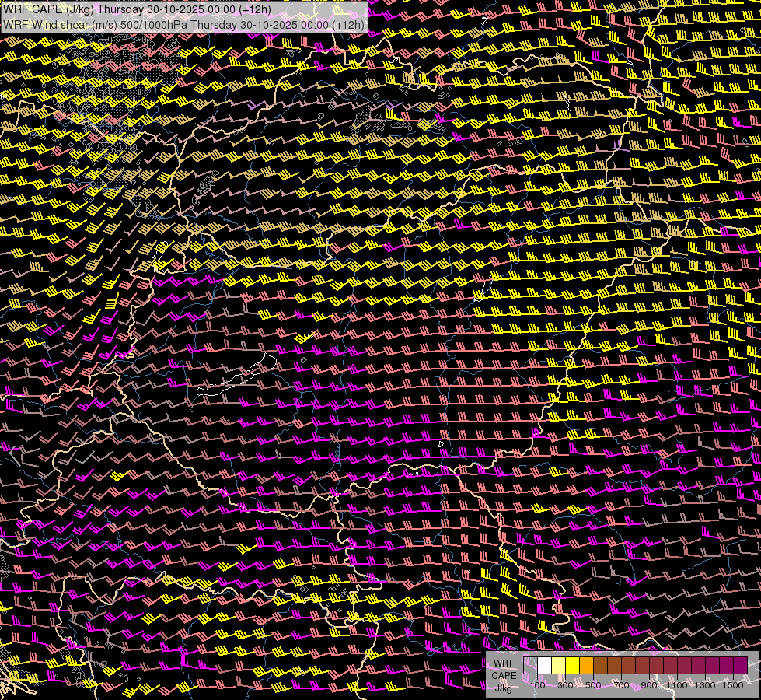Click the 'WRF' label in legend box

pos(504,663)
